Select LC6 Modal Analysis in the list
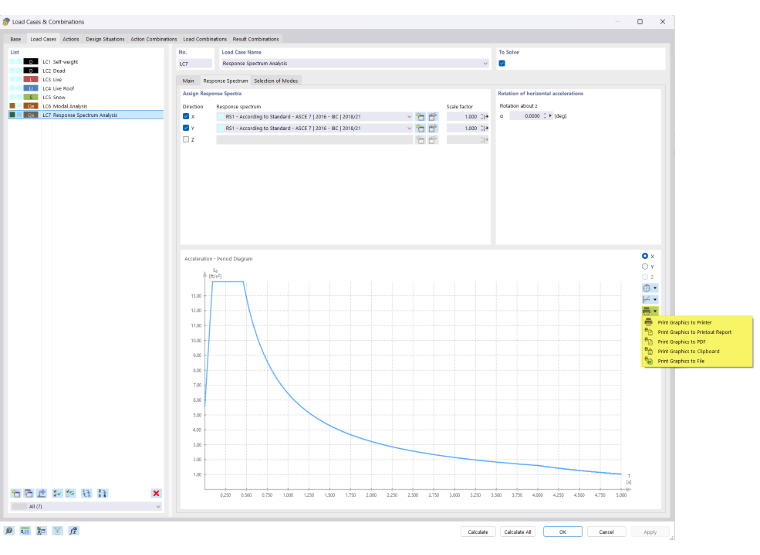This screenshot has height=555, width=760. pos(86,106)
